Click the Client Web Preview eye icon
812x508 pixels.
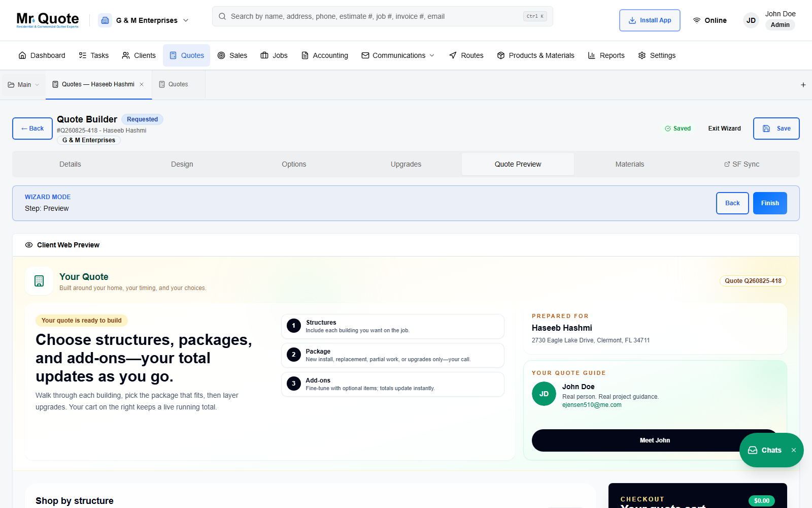(x=29, y=245)
